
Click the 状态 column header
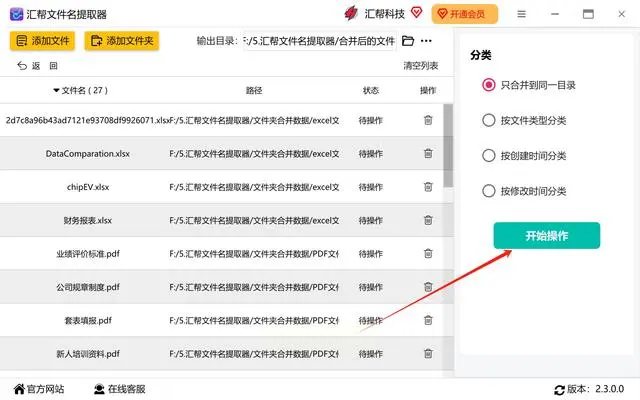tap(371, 90)
